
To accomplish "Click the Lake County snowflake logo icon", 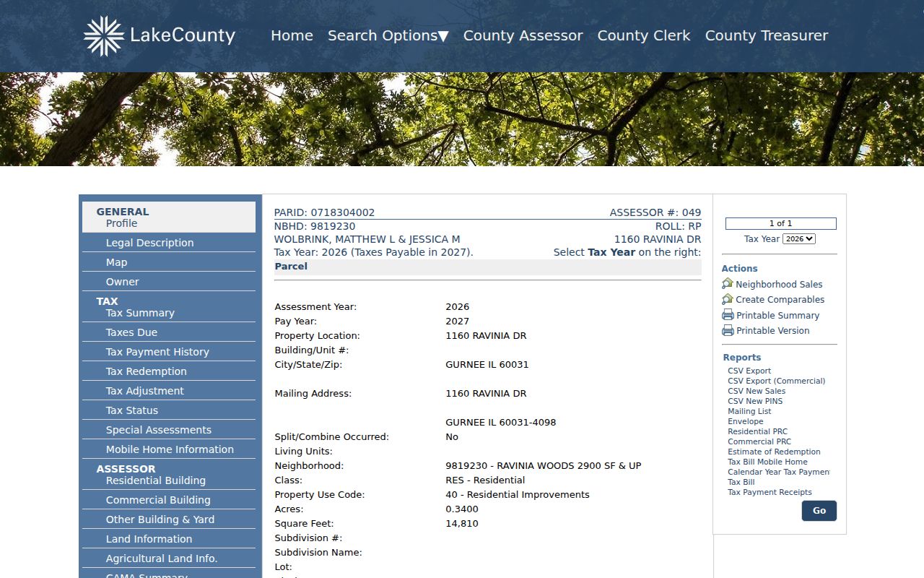I will [x=104, y=35].
